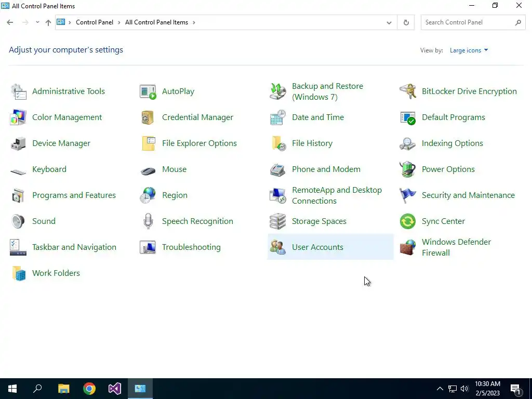This screenshot has width=532, height=399.
Task: Open the Administrative Tools icon
Action: 18,91
